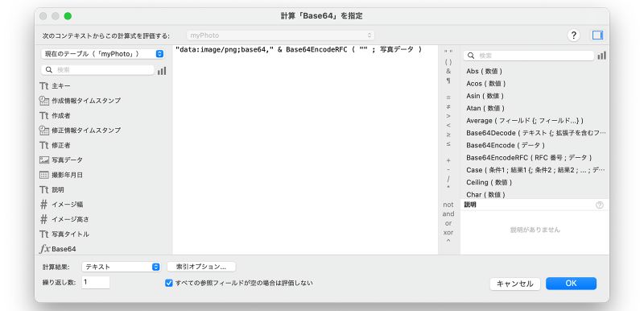644x311 pixels.
Task: Click the timestamp icon of 作成情報タイムスタンプ
Action: (x=44, y=101)
